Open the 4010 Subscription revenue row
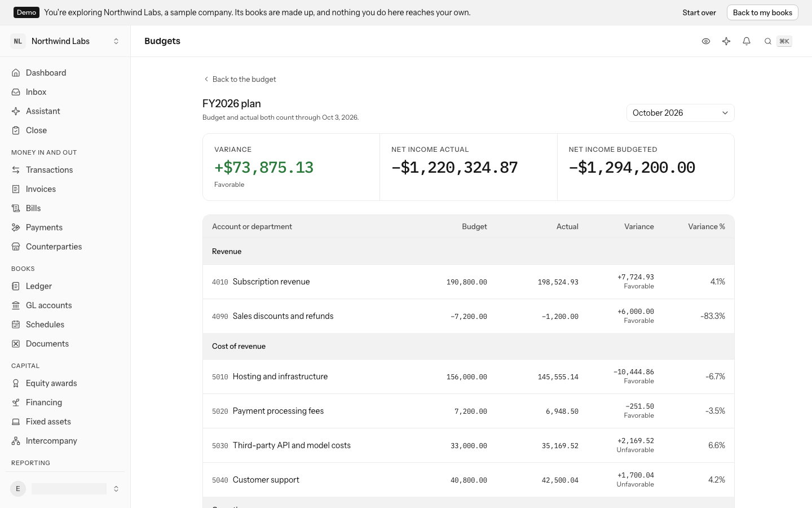The width and height of the screenshot is (812, 508). pos(469,282)
